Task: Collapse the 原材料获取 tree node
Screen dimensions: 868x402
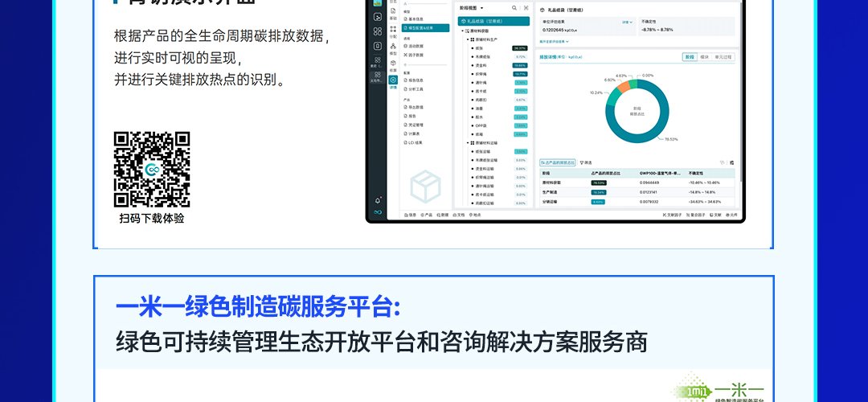Action: [x=462, y=31]
